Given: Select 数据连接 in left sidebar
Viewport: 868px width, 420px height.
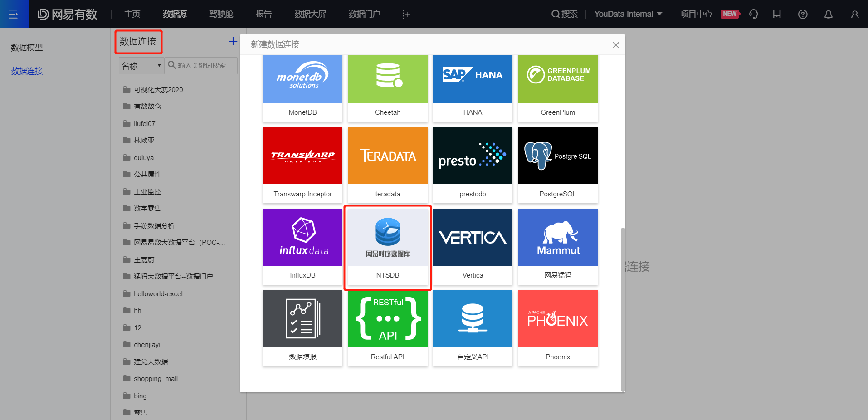Looking at the screenshot, I should tap(27, 71).
